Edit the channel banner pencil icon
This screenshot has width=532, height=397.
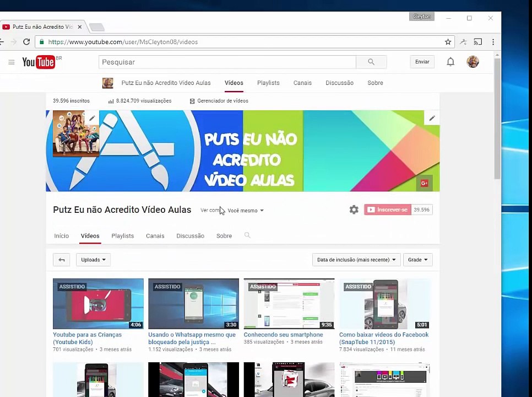click(432, 118)
